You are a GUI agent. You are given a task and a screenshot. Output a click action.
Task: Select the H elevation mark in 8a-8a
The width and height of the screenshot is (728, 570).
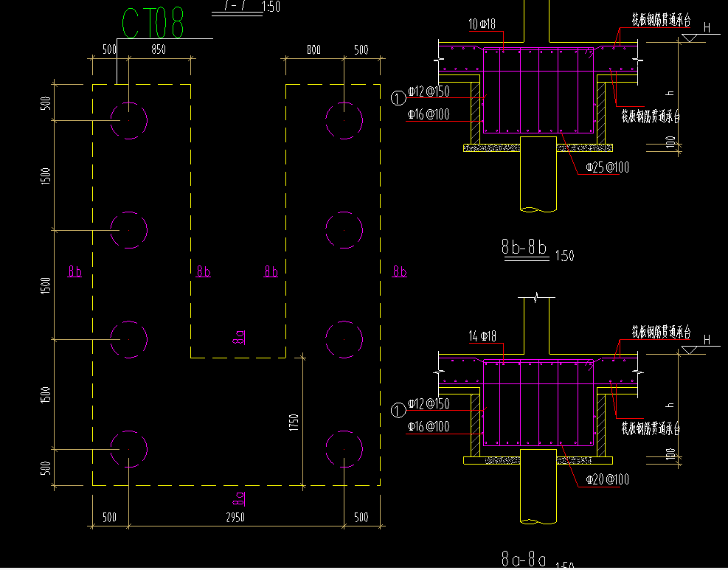tap(707, 340)
